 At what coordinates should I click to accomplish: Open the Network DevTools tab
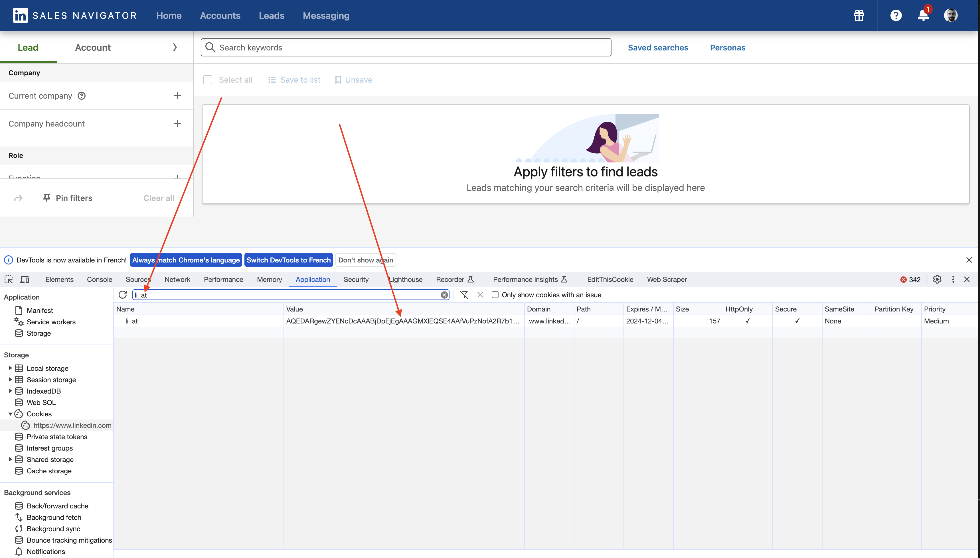177,279
